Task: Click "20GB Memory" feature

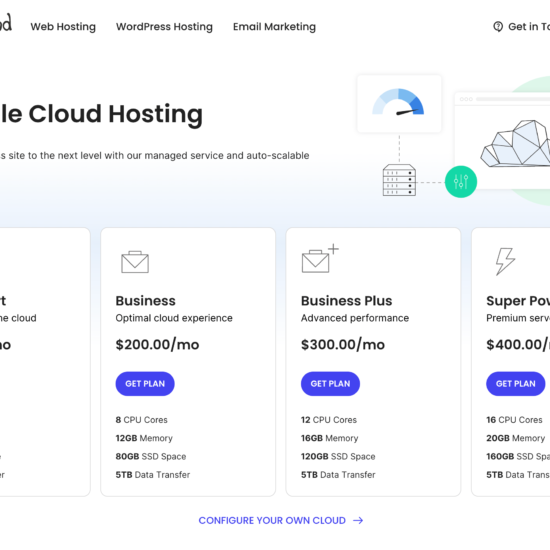Action: (x=515, y=438)
